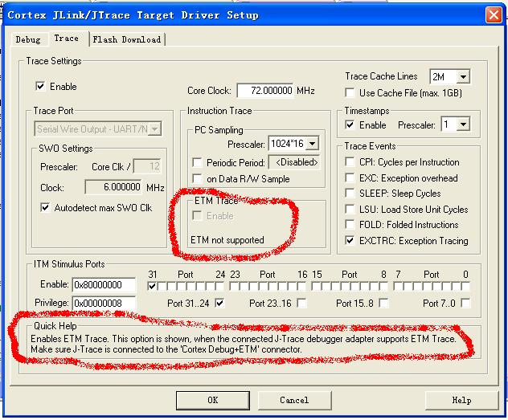Open the Trace Port dropdown
This screenshot has width=508, height=420.
tap(98, 129)
